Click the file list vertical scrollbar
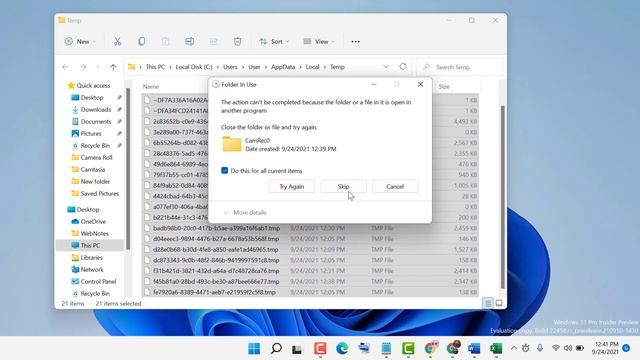Image resolution: width=640 pixels, height=360 pixels. (x=503, y=197)
